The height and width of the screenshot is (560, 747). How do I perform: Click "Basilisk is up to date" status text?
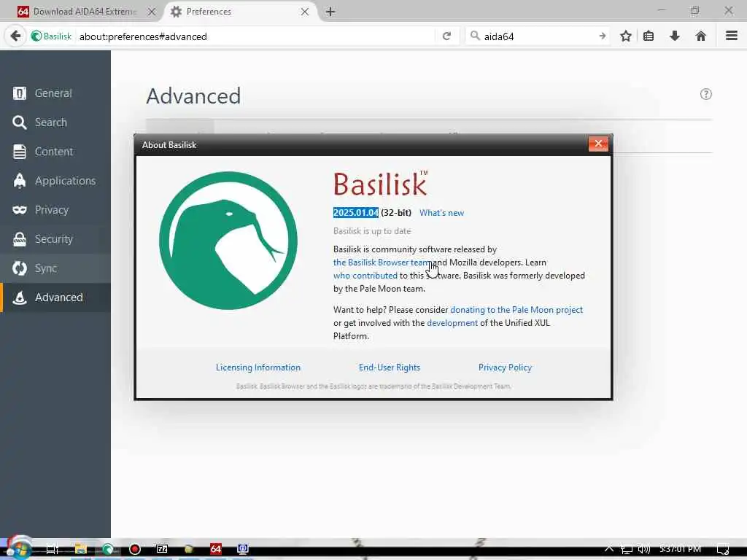point(371,231)
